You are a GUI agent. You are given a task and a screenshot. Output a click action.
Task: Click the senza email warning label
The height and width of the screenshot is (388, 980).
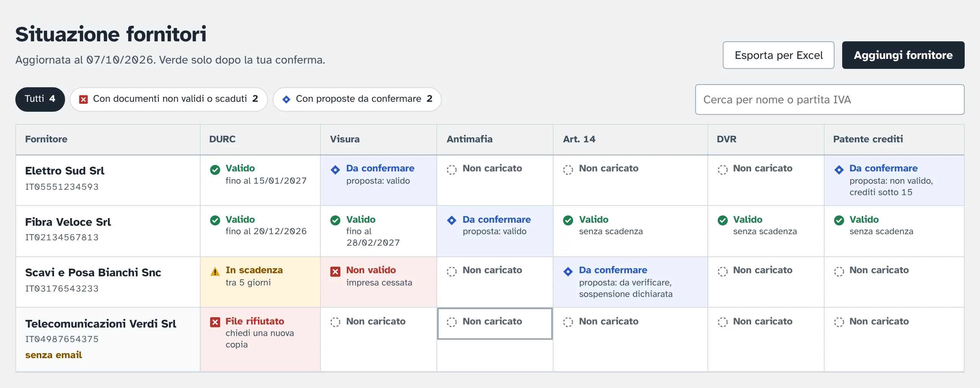click(x=54, y=355)
